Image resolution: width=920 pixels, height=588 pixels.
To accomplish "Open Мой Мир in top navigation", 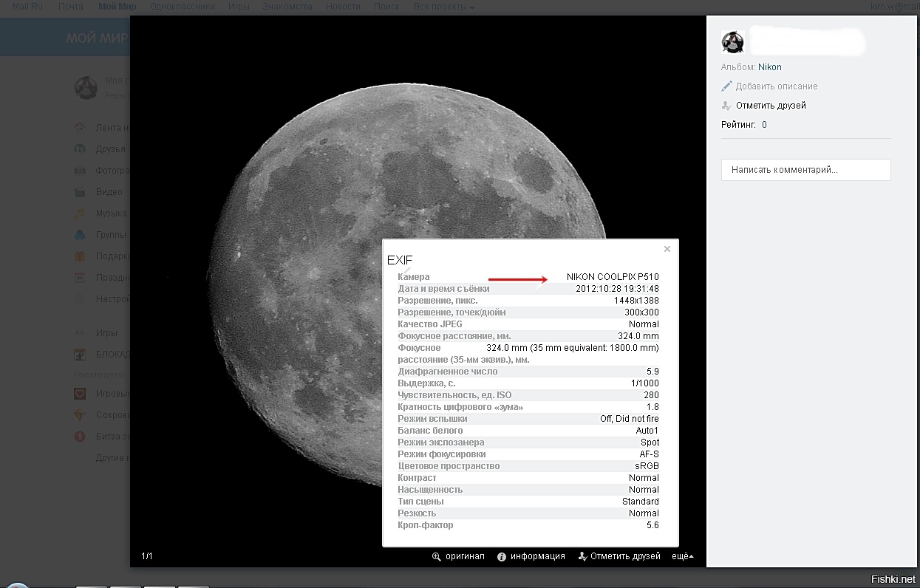I will click(x=116, y=7).
